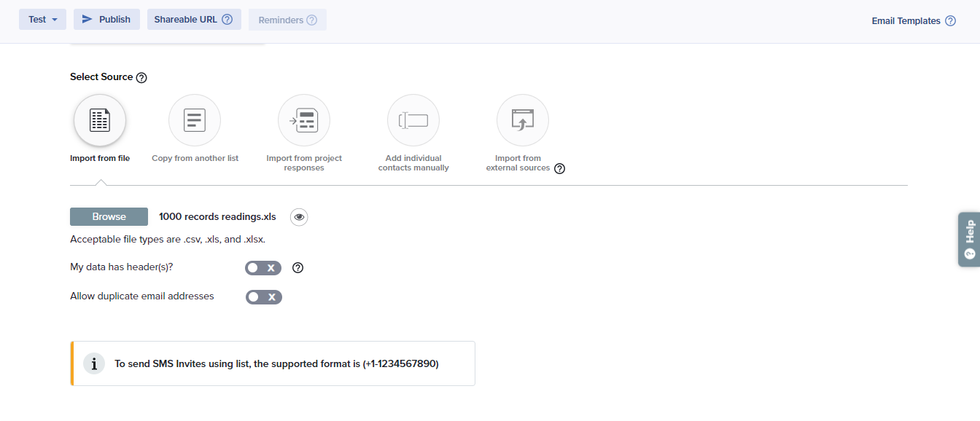Click help icon next to header toggle

(x=297, y=268)
